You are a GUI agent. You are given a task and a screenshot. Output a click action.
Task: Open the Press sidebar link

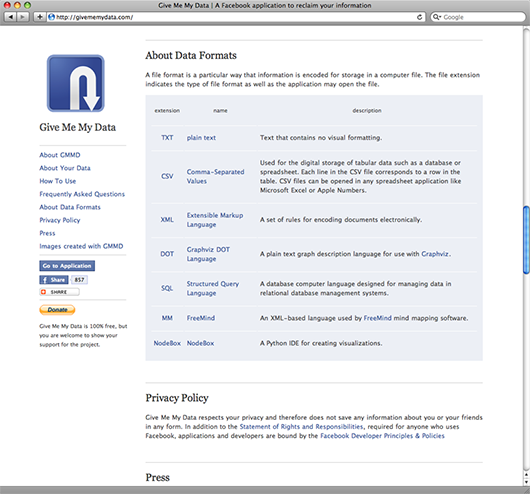[x=47, y=233]
